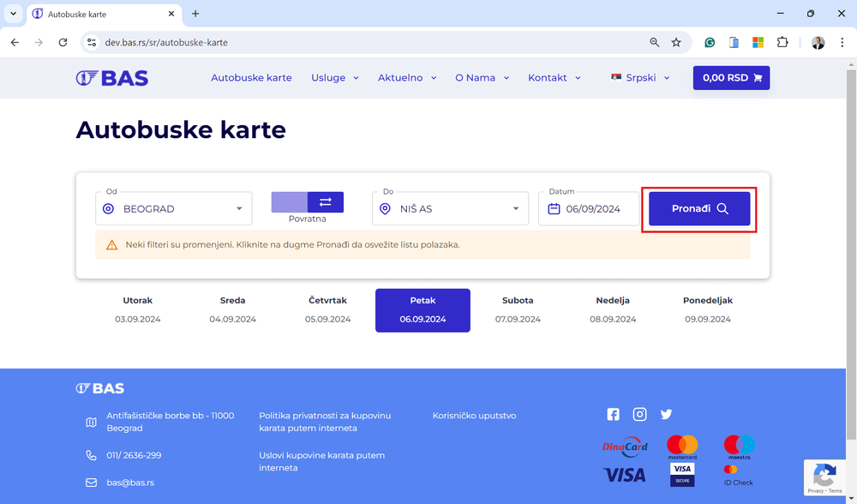This screenshot has height=504, width=857.
Task: Click the location pin icon beside BEOGRAD
Action: tap(108, 208)
